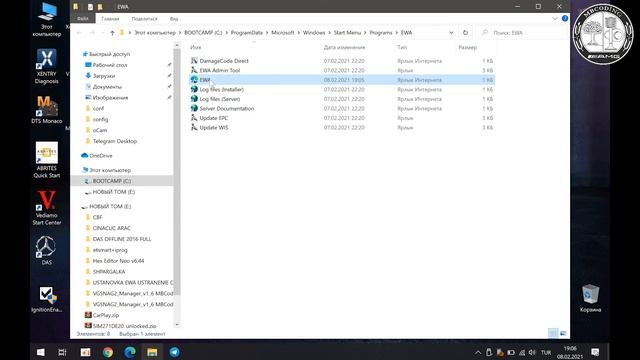Click ProgramData in breadcrumb path
The width and height of the screenshot is (640, 360).
247,33
